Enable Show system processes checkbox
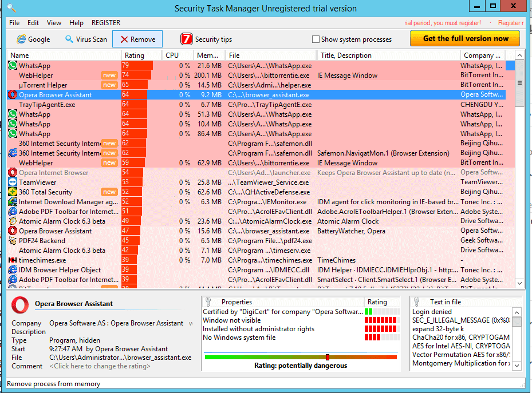This screenshot has height=393, width=532. pyautogui.click(x=316, y=39)
